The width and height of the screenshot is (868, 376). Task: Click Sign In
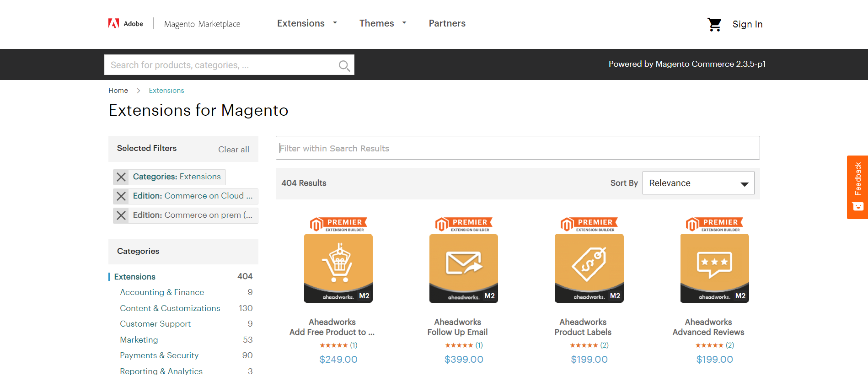point(748,24)
